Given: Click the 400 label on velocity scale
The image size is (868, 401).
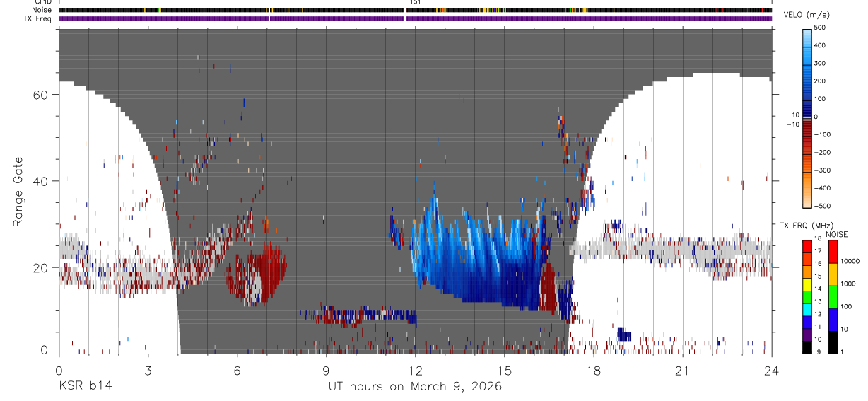Looking at the screenshot, I should tap(820, 45).
